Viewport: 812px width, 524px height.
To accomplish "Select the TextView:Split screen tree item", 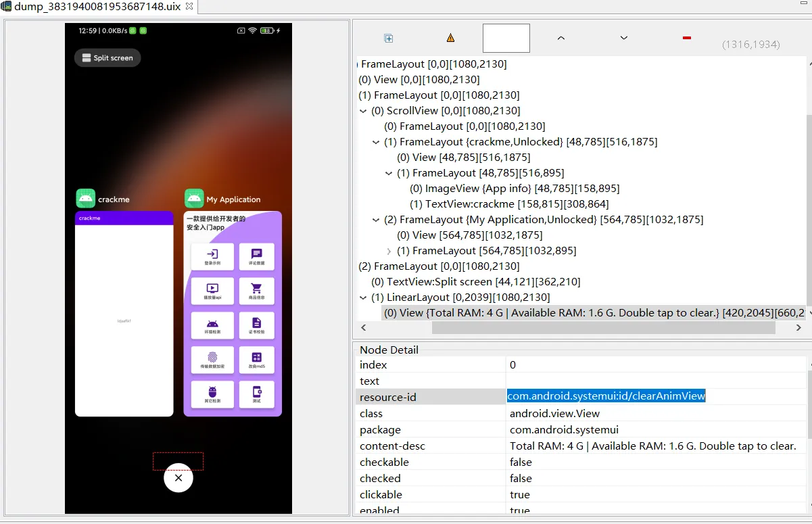I will coord(475,282).
